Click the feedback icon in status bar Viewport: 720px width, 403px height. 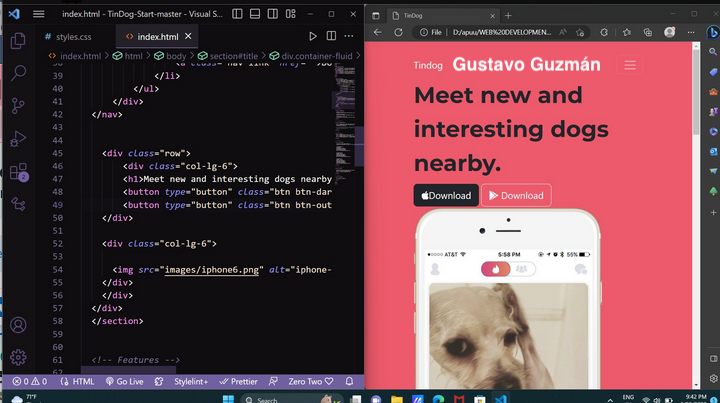click(273, 381)
